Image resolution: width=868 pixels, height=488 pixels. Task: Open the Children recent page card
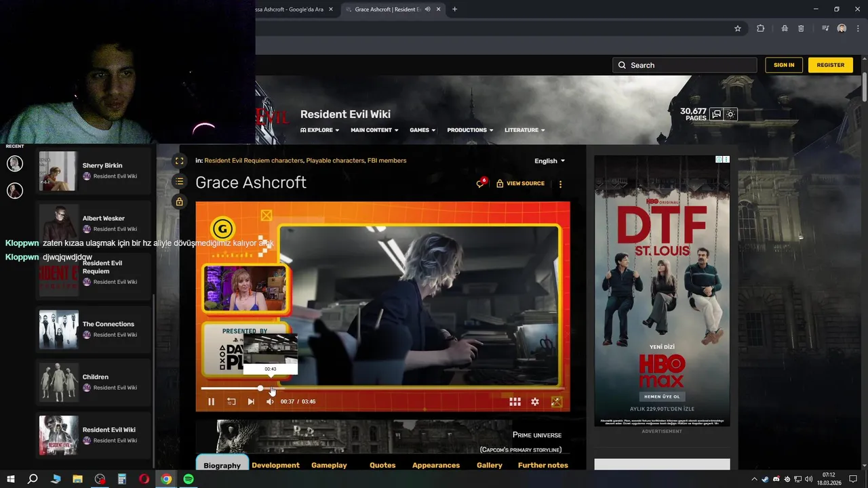[x=93, y=382]
